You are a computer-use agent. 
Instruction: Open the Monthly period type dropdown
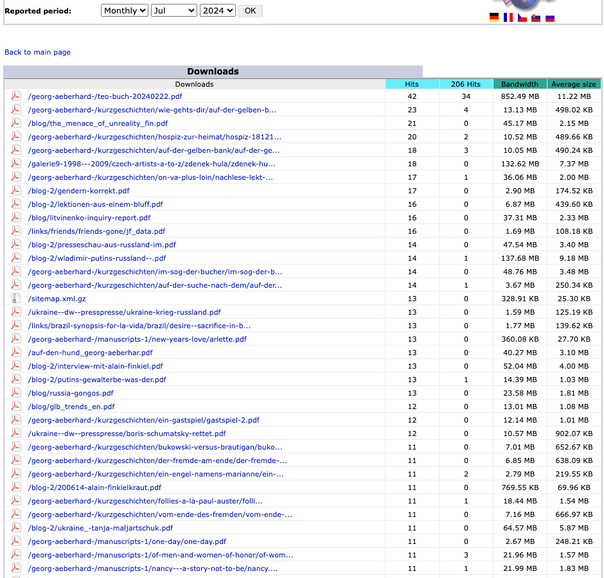click(x=124, y=11)
